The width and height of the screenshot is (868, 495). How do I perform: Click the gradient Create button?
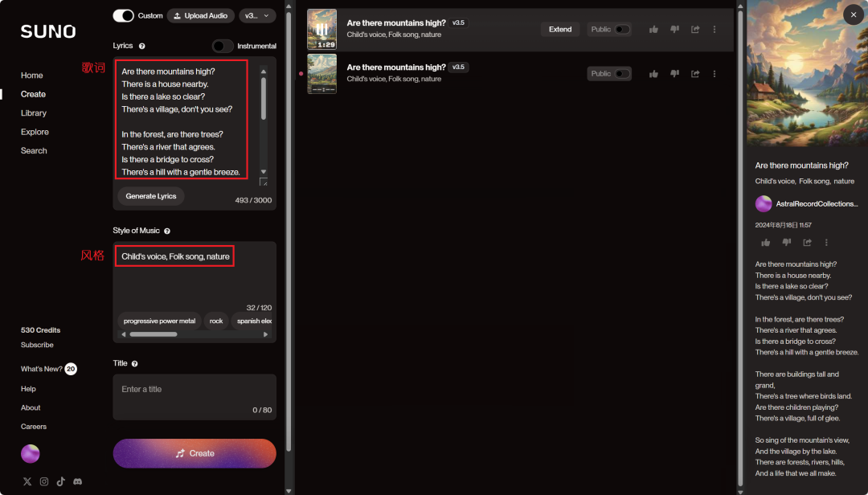coord(194,453)
